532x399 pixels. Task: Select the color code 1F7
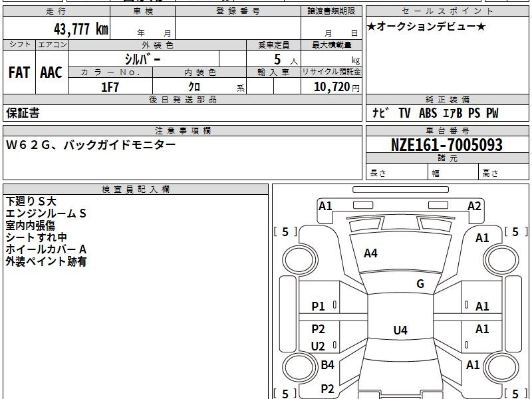(110, 87)
